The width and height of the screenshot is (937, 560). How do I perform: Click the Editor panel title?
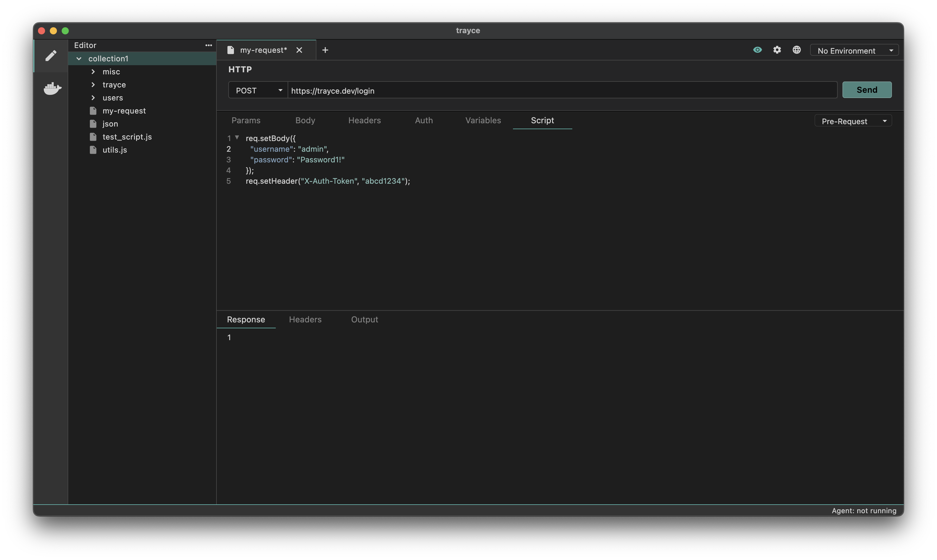coord(85,45)
